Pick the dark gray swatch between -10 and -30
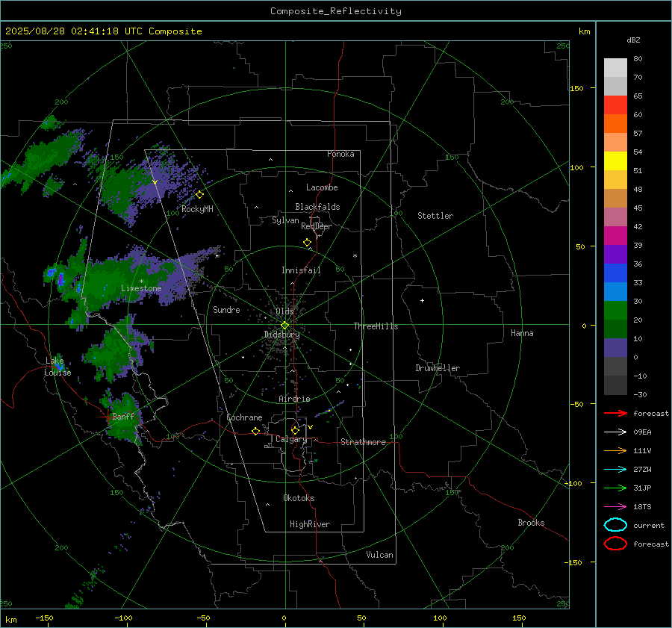This screenshot has height=628, width=672. tap(615, 385)
